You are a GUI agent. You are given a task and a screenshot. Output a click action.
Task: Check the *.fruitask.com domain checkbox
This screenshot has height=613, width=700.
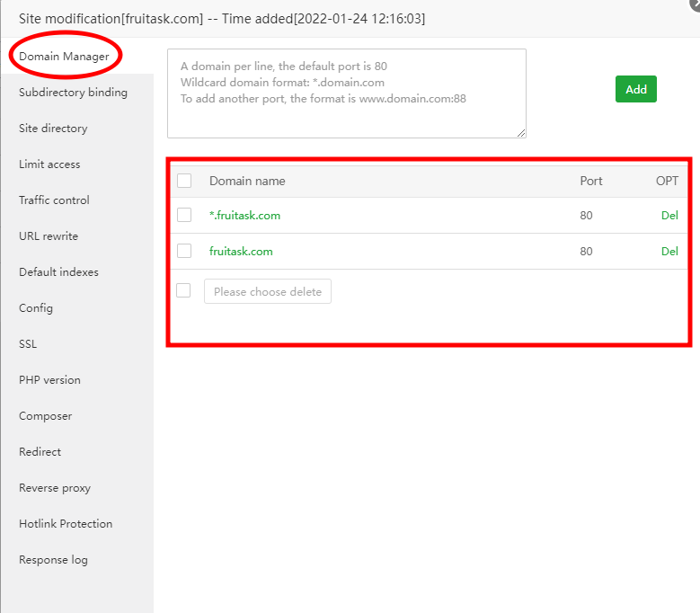click(x=184, y=215)
